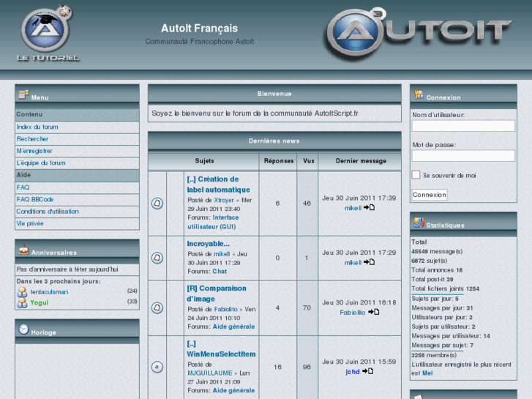The width and height of the screenshot is (532, 399).
Task: Open topic Comparaison d'image
Action: click(x=217, y=294)
